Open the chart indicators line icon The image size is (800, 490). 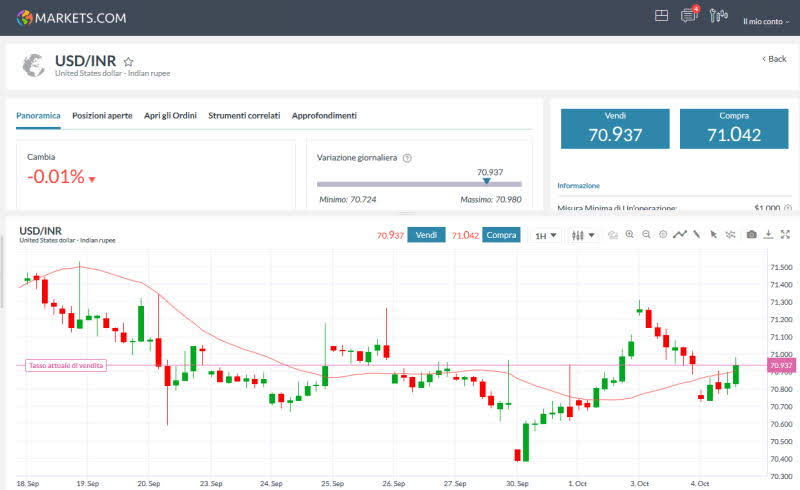pyautogui.click(x=680, y=235)
